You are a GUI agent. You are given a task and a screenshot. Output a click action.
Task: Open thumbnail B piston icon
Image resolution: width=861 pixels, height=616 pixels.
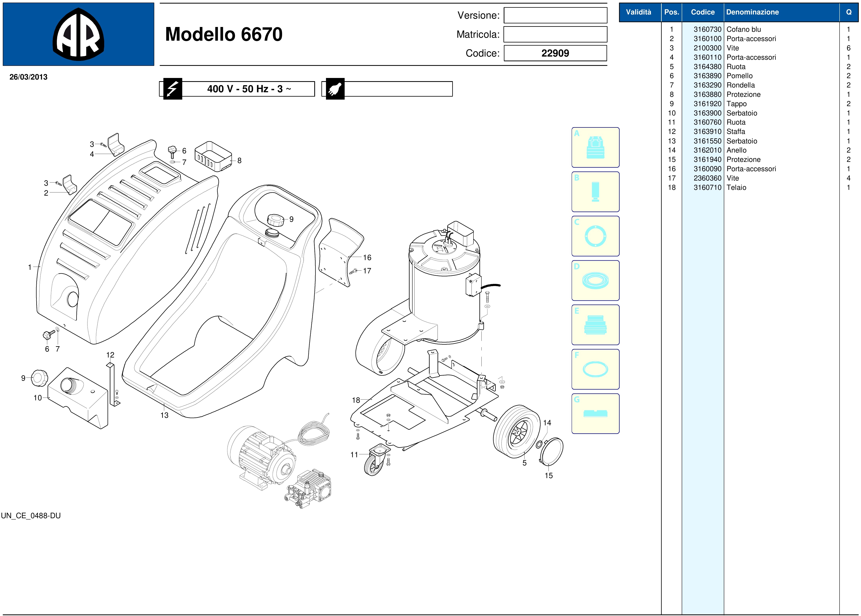(x=595, y=192)
